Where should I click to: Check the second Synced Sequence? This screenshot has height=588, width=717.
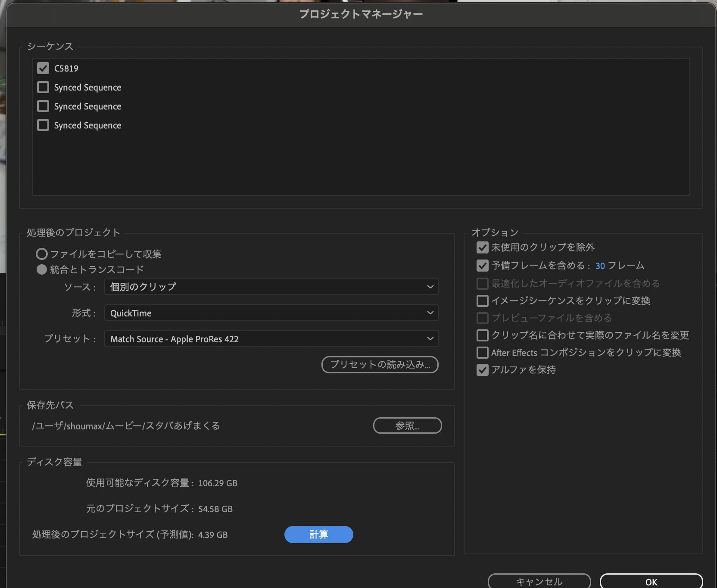pyautogui.click(x=43, y=106)
